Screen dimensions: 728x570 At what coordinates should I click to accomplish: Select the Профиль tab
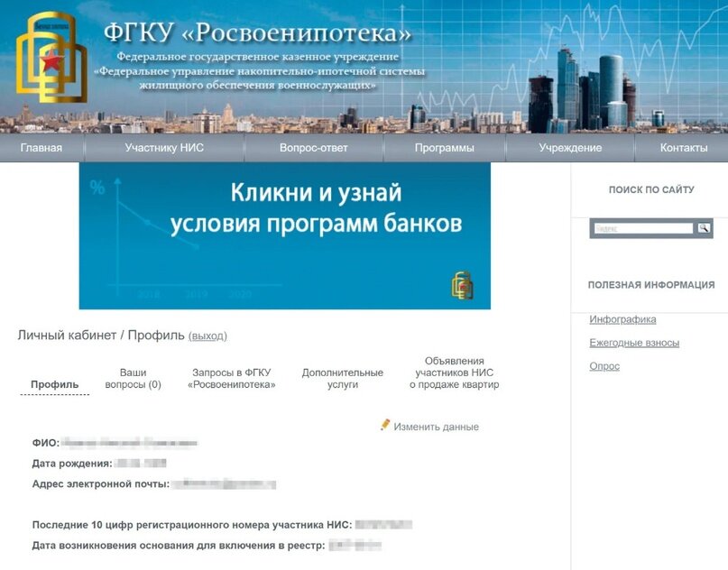click(55, 384)
